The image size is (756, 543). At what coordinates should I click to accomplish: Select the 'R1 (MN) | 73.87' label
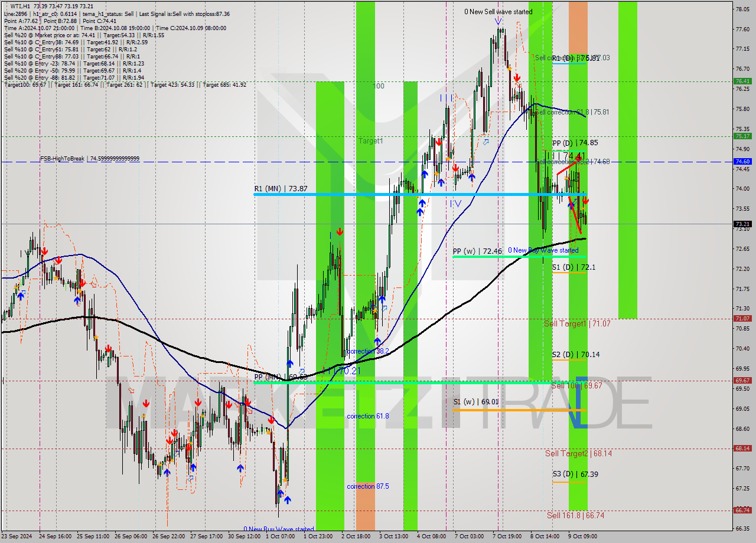(281, 188)
